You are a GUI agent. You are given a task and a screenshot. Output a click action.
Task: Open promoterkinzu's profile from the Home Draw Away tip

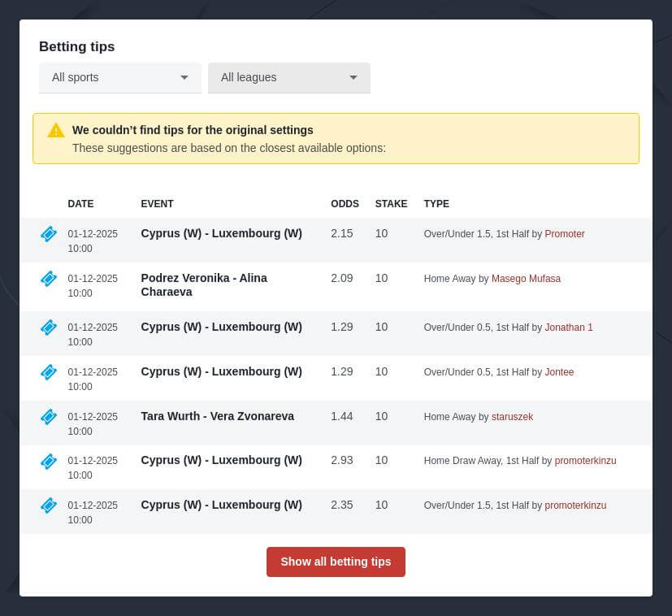tap(585, 461)
